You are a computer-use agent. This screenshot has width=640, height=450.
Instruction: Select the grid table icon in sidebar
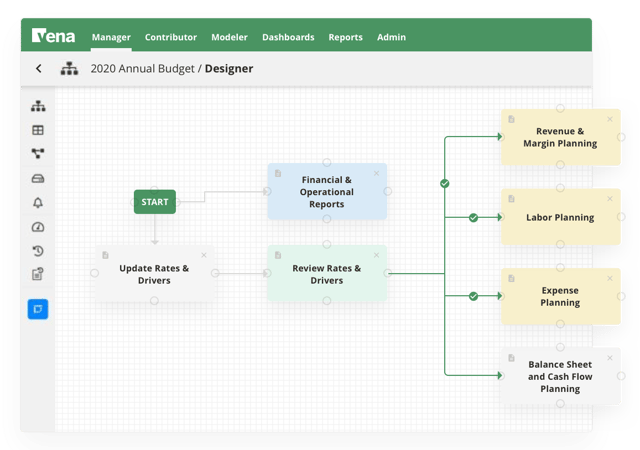coord(38,130)
